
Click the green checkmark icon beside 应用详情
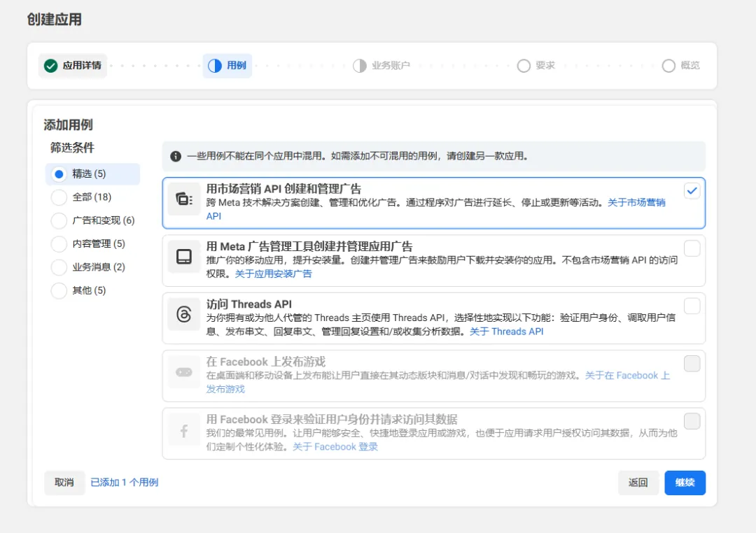point(50,66)
